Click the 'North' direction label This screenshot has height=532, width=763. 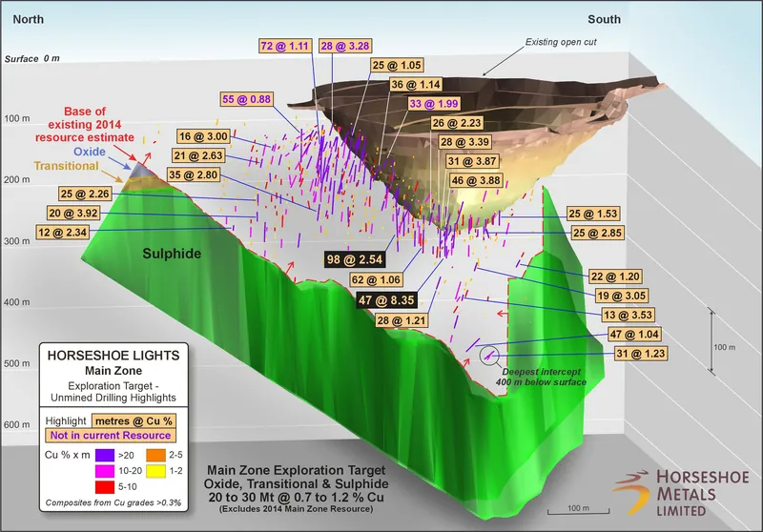[29, 19]
